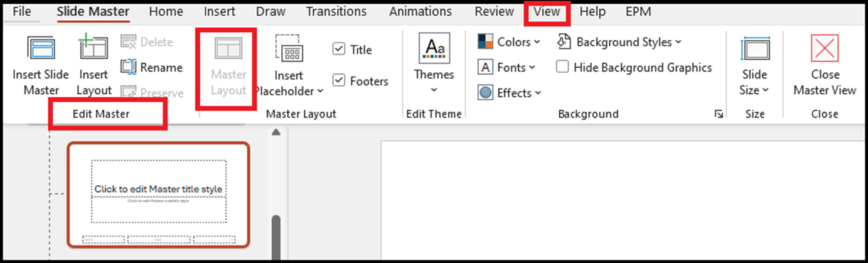Click the Background Styles icon

coord(564,42)
